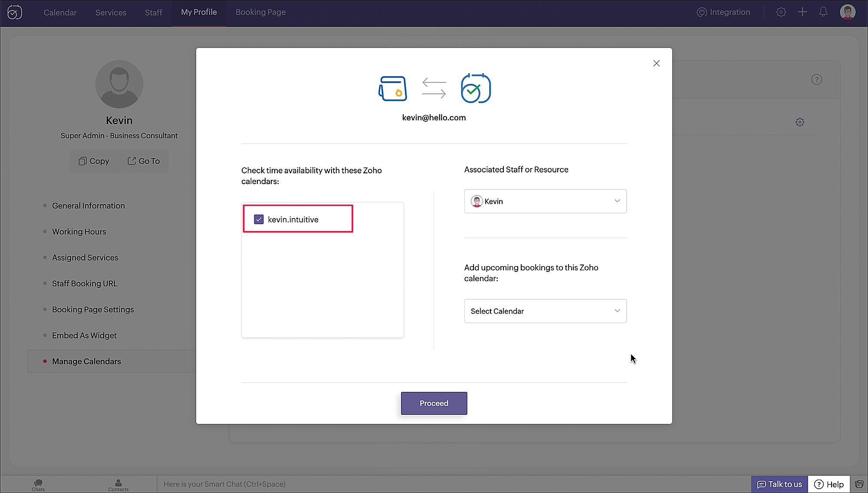This screenshot has width=868, height=493.
Task: Click Super Admin - Business Consultant text
Action: pyautogui.click(x=119, y=136)
